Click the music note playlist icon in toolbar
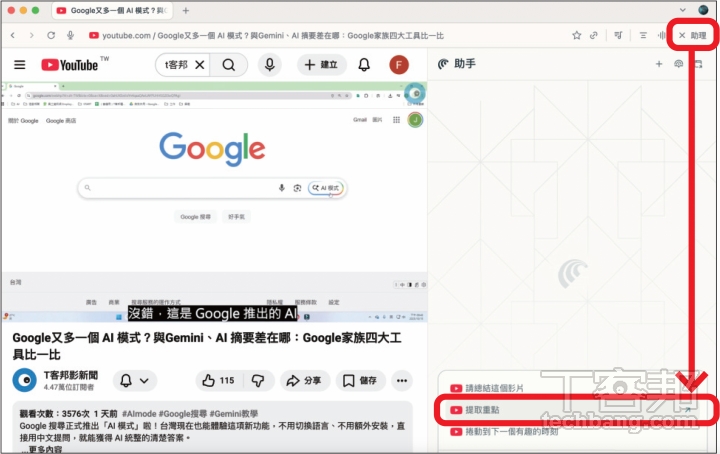Viewport: 720px width, 454px height. click(619, 35)
